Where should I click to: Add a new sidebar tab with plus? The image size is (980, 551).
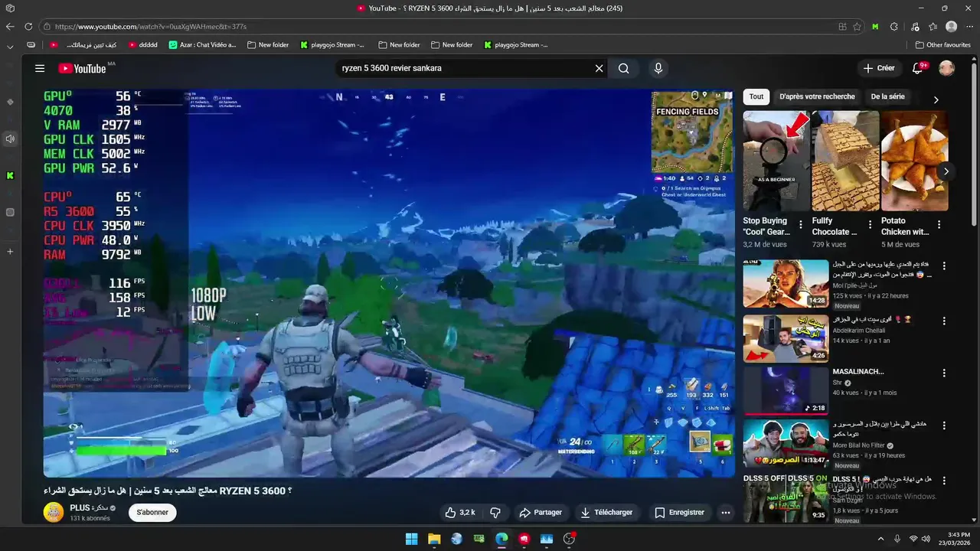[10, 251]
